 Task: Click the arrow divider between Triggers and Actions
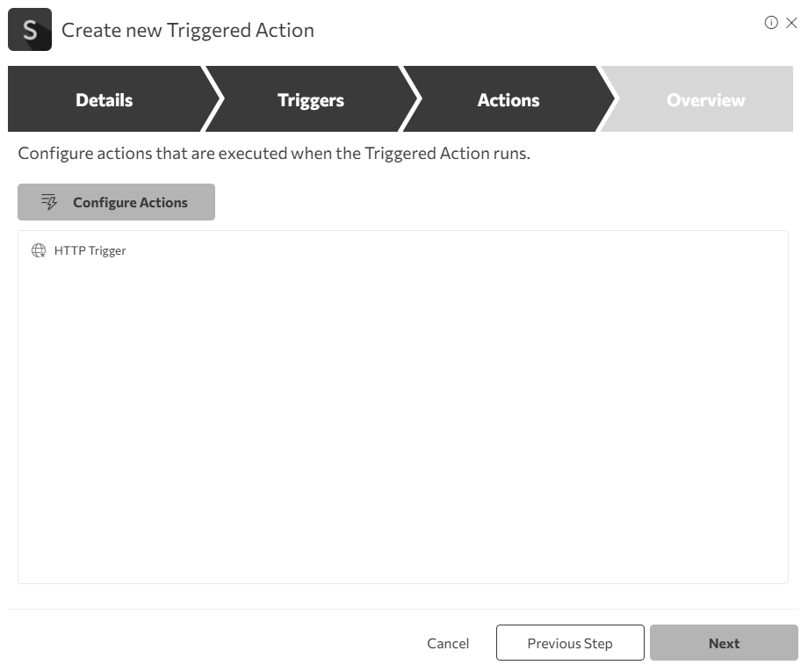pyautogui.click(x=411, y=99)
